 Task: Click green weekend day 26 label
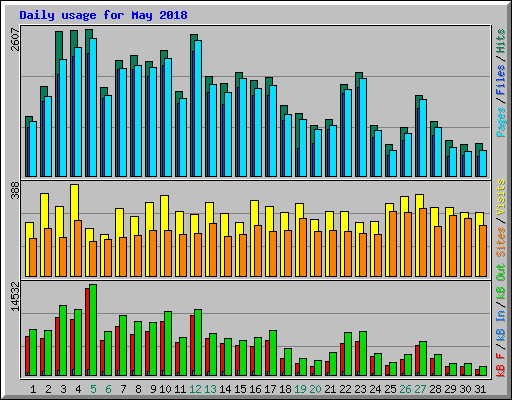(405, 389)
